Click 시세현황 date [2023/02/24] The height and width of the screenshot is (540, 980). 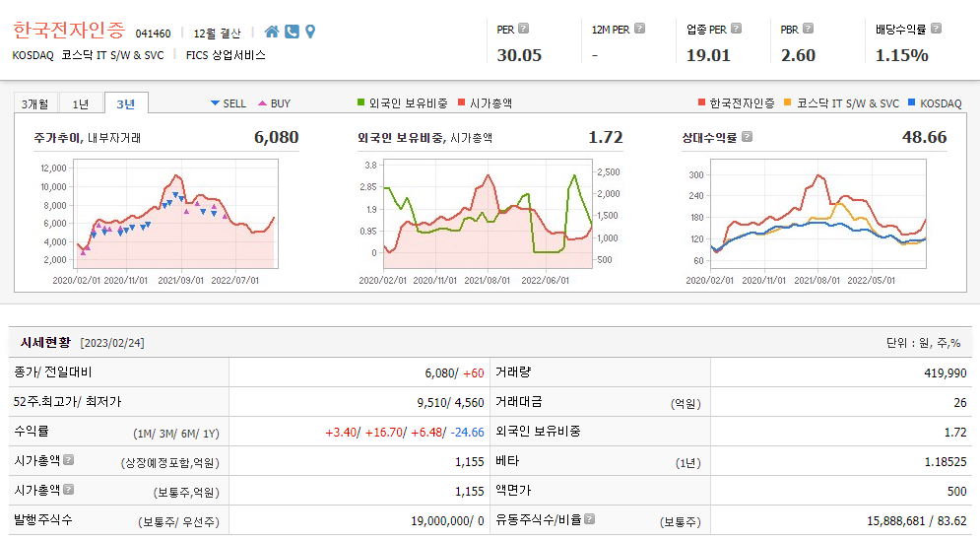(x=112, y=343)
